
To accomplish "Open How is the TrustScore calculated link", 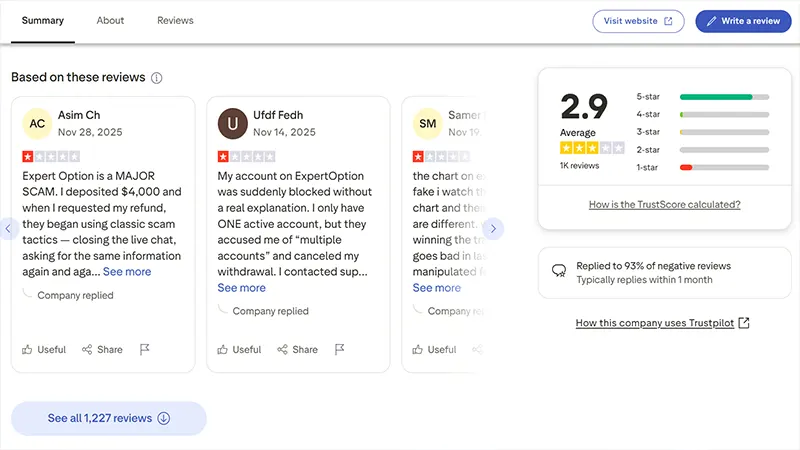I will [x=664, y=205].
